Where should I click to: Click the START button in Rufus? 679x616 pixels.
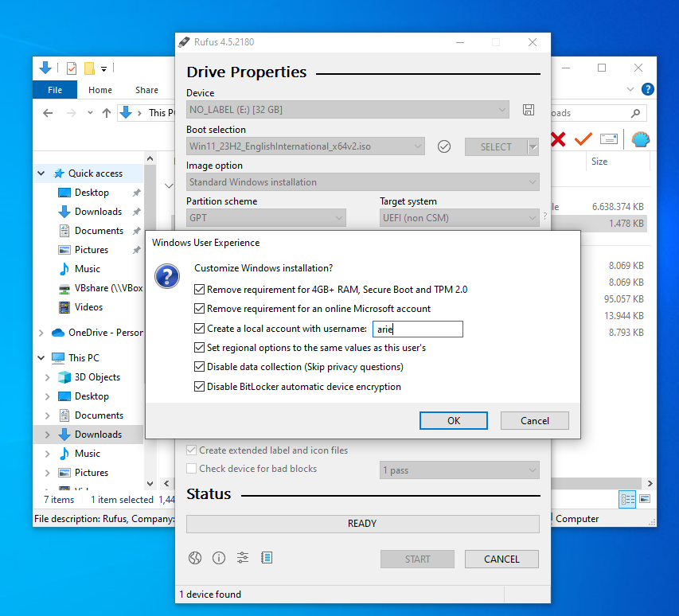click(417, 559)
